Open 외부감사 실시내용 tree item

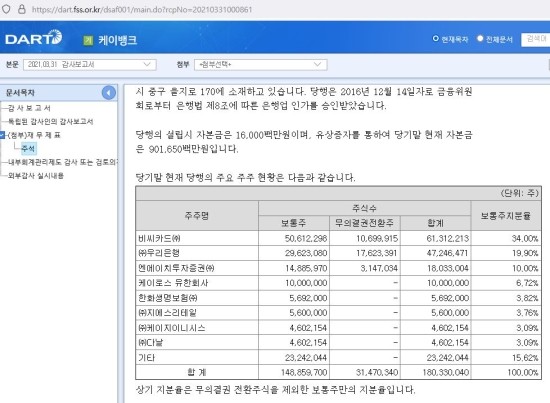click(x=36, y=176)
